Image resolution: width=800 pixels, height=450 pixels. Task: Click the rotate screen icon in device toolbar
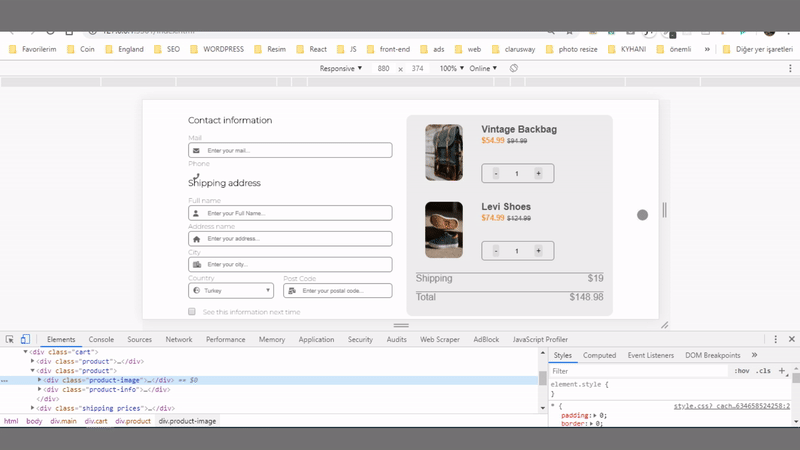514,68
